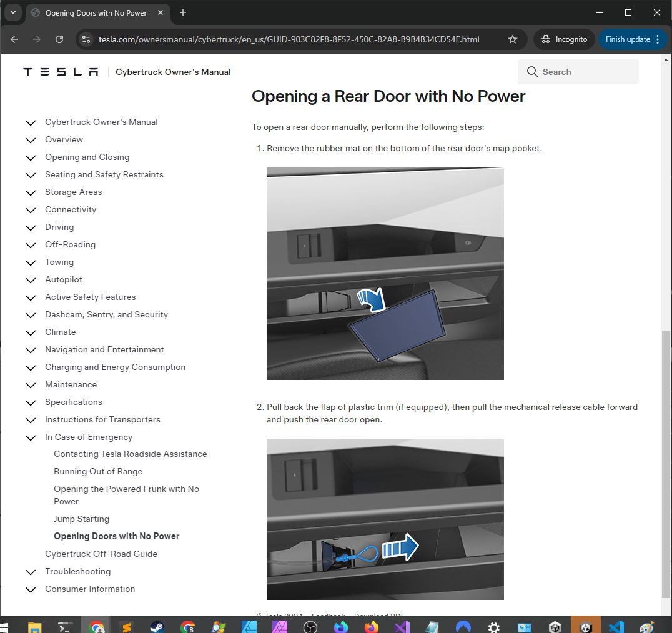The height and width of the screenshot is (633, 672).
Task: Expand the Overview section chevron
Action: point(31,140)
